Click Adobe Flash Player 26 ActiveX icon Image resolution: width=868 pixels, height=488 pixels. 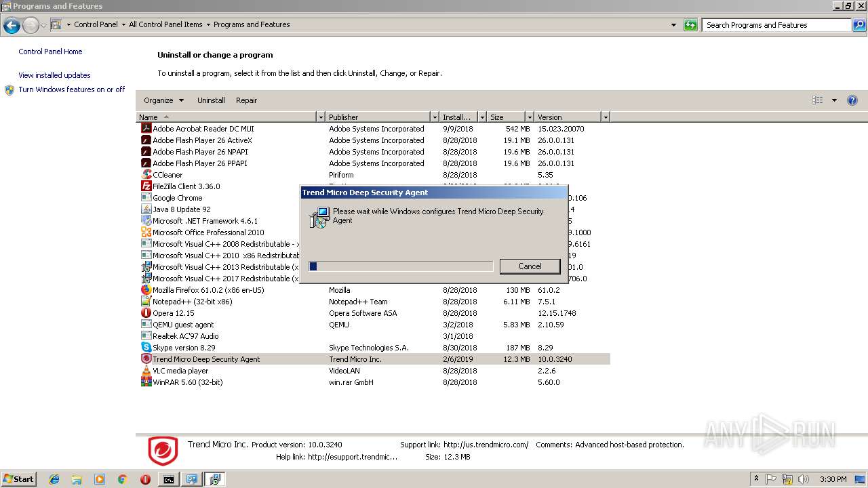click(145, 140)
